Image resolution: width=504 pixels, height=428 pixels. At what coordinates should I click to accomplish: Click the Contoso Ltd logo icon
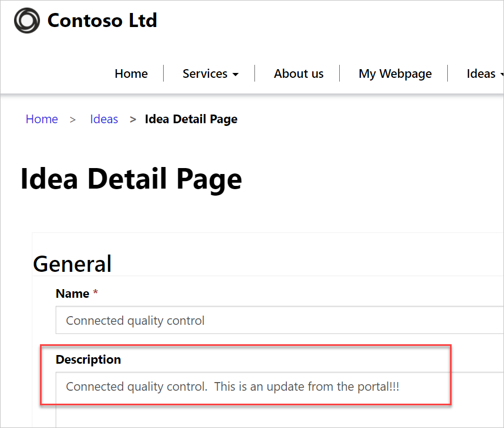click(x=26, y=21)
